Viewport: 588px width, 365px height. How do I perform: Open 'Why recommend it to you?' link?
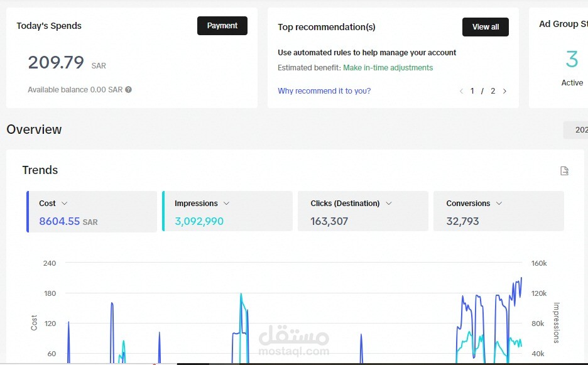click(x=324, y=91)
